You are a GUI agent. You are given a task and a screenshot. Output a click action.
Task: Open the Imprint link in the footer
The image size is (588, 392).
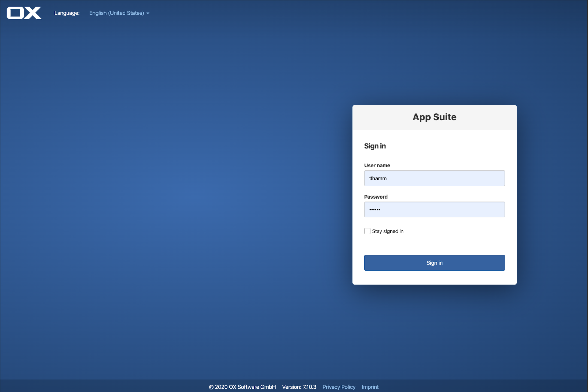pos(370,387)
